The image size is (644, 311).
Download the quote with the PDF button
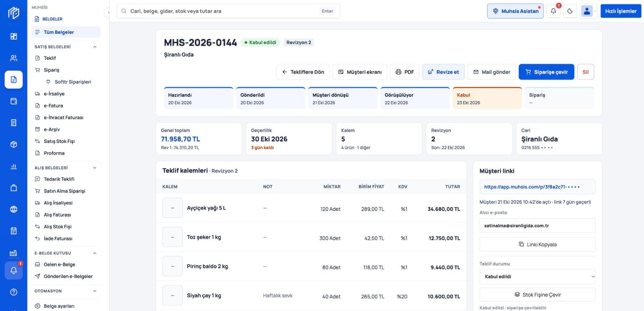(x=404, y=72)
